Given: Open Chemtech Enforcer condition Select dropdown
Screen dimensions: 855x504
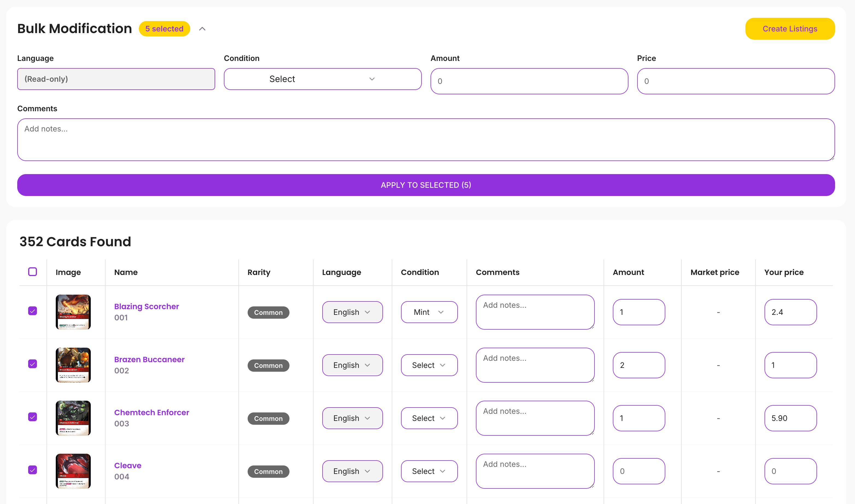Looking at the screenshot, I should tap(429, 418).
